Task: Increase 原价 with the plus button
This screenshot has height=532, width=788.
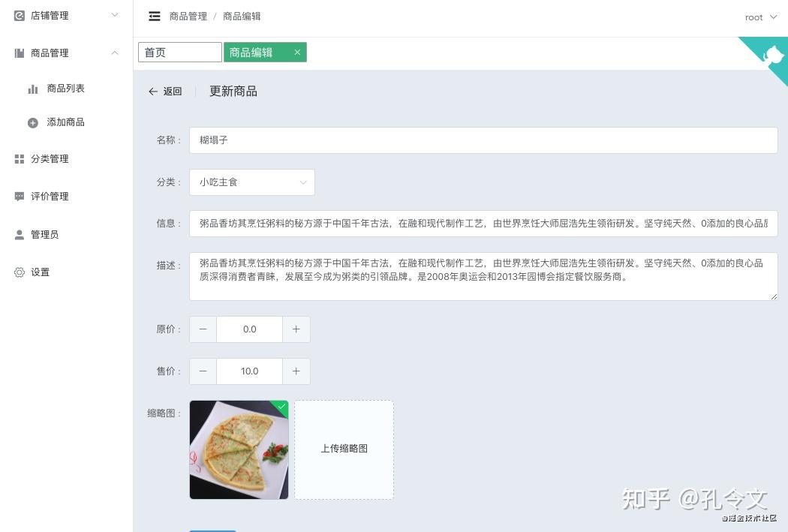Action: click(x=296, y=329)
